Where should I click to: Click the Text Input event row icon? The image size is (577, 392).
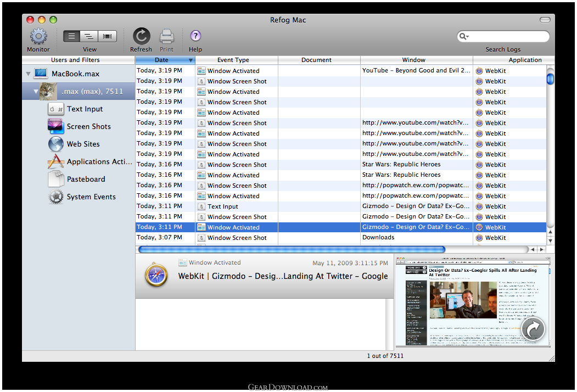[201, 206]
